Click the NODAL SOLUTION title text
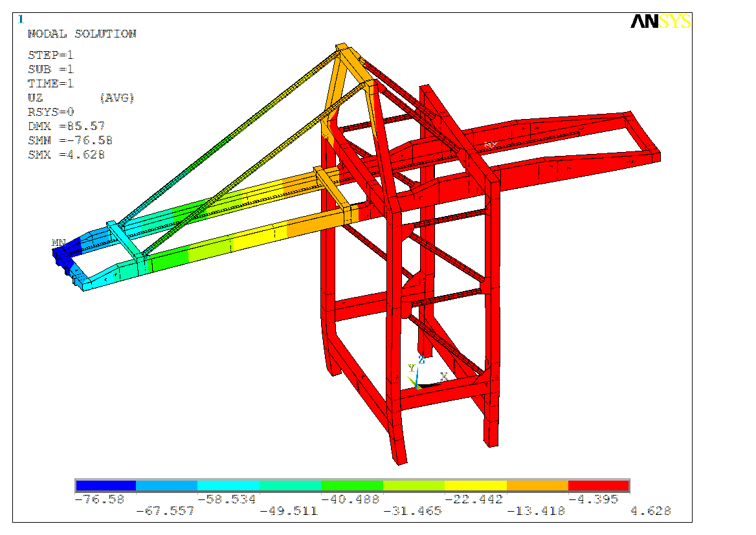The width and height of the screenshot is (756, 535). 82,34
